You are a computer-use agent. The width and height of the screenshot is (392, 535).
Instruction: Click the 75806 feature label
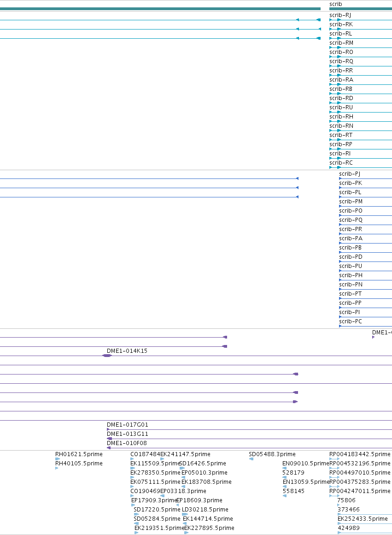(x=346, y=500)
